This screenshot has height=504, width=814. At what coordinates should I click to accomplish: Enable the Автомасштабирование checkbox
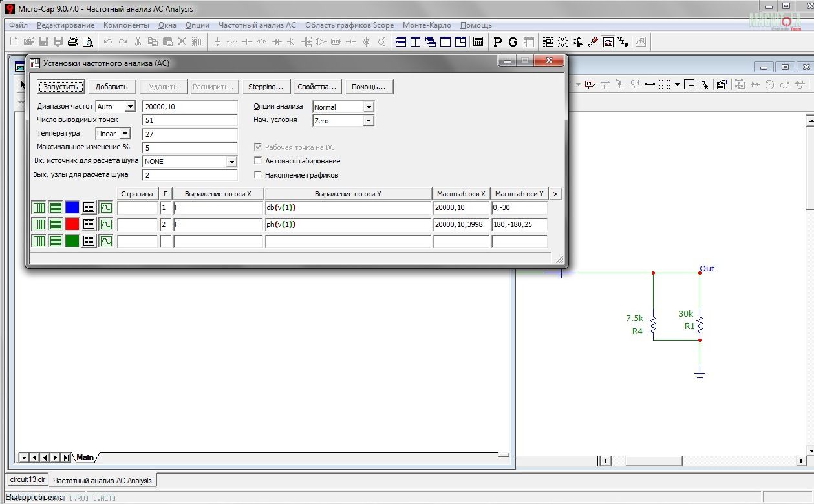click(x=259, y=161)
